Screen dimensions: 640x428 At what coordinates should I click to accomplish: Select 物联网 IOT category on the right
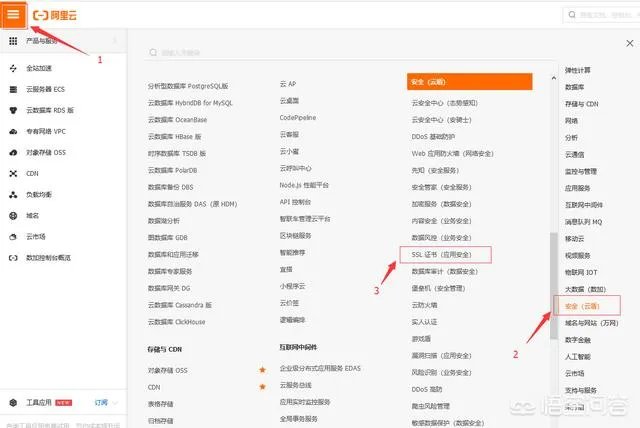click(581, 272)
